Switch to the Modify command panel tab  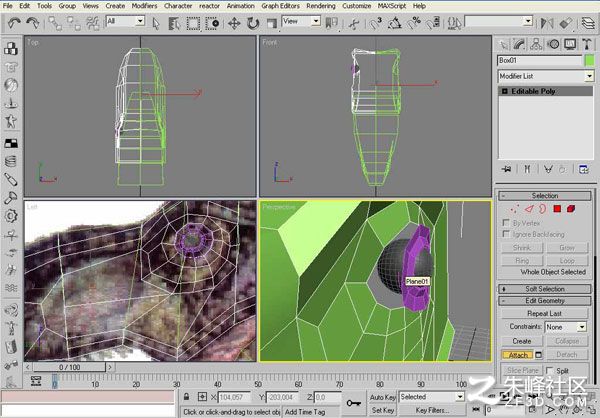519,44
